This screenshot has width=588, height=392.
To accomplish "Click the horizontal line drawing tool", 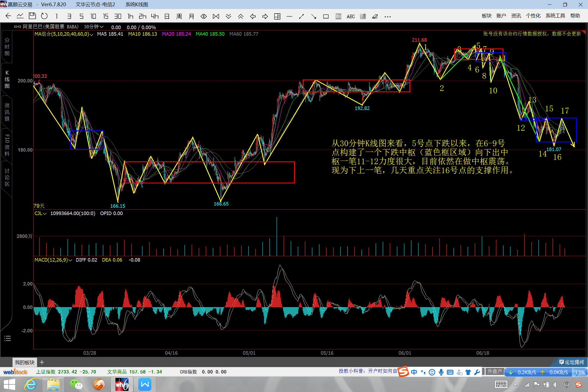I will (x=289, y=17).
